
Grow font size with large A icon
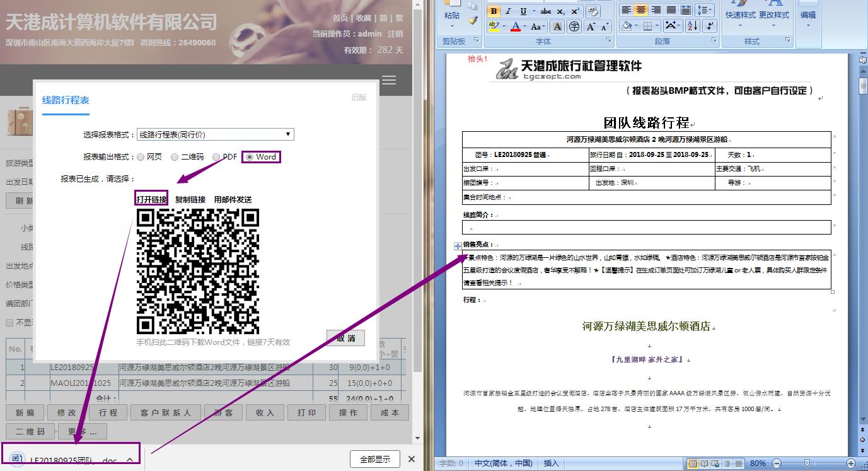coord(591,26)
